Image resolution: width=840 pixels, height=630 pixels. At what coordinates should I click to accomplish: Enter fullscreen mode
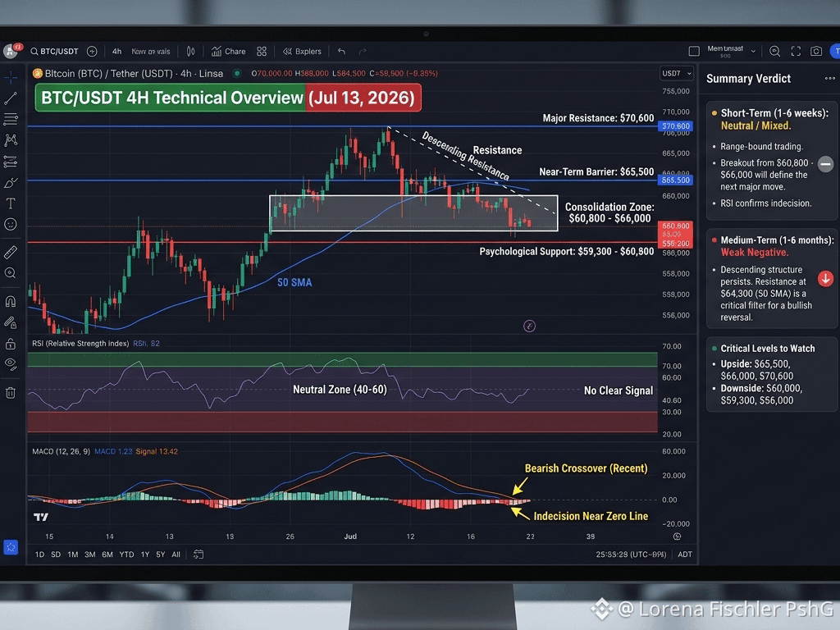tap(796, 52)
